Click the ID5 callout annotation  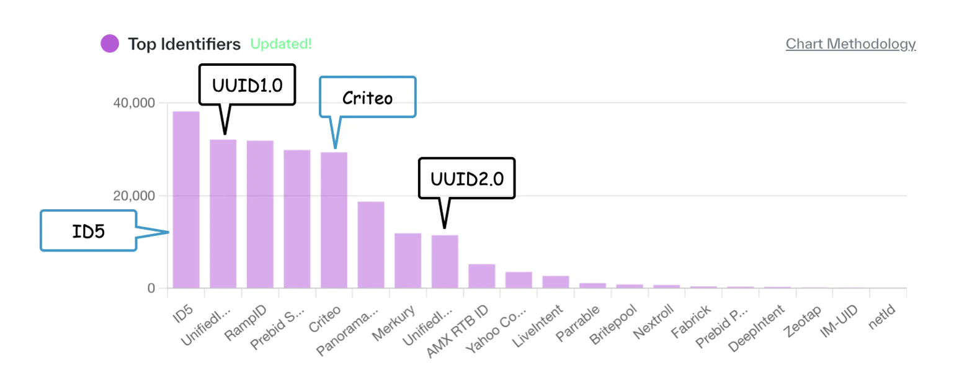pyautogui.click(x=88, y=231)
